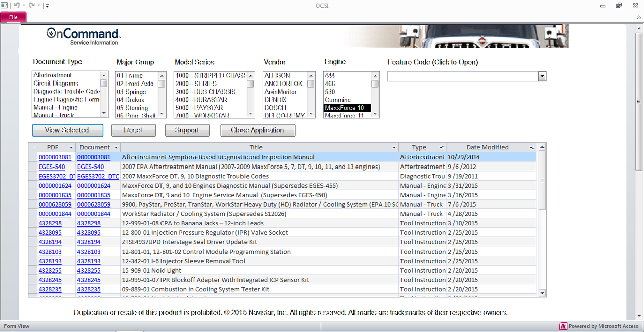Select Diagnostic Trouble Code in Document Type list
Screen dimensions: 644x332
click(66, 92)
